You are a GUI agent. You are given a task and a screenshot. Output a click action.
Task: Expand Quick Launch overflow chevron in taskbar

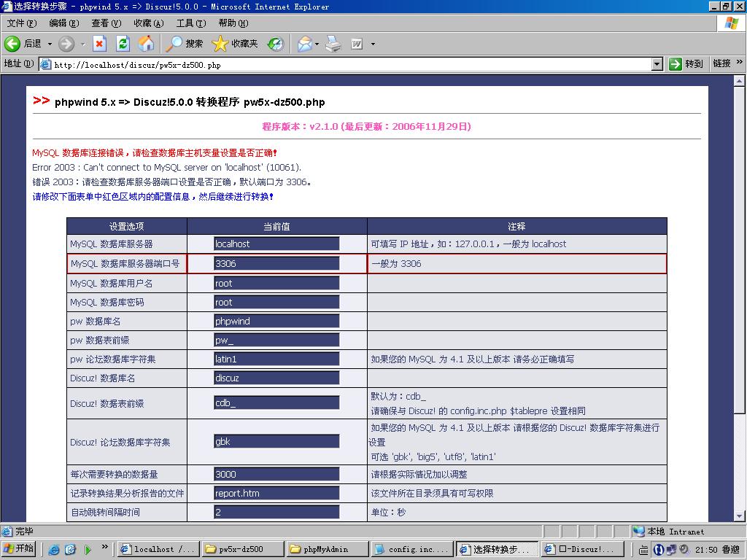tap(105, 547)
